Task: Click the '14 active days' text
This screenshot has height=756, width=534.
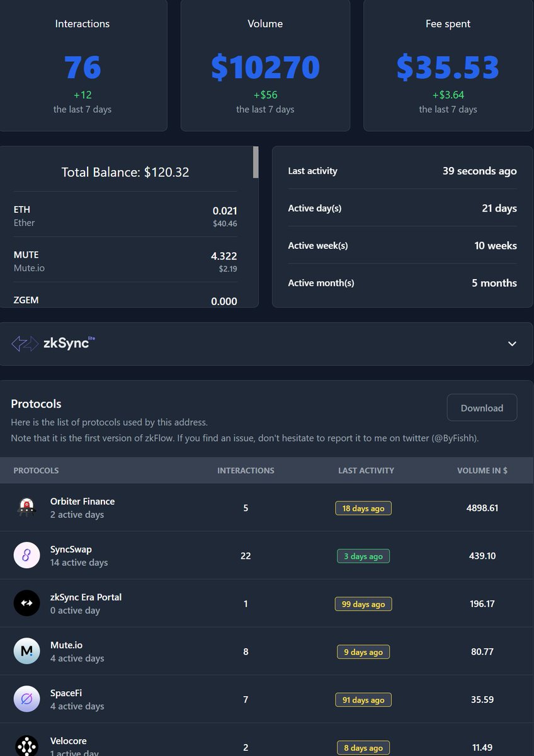Action: (x=79, y=562)
